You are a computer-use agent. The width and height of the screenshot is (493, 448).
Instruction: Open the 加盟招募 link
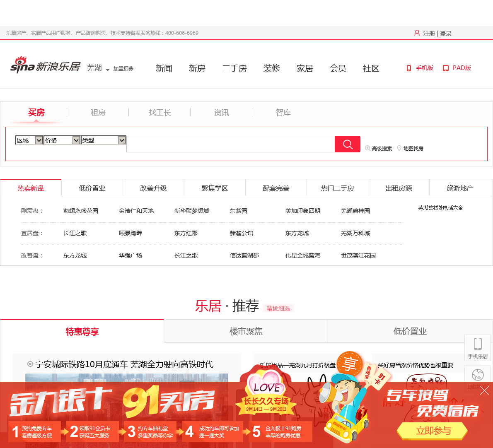(123, 68)
